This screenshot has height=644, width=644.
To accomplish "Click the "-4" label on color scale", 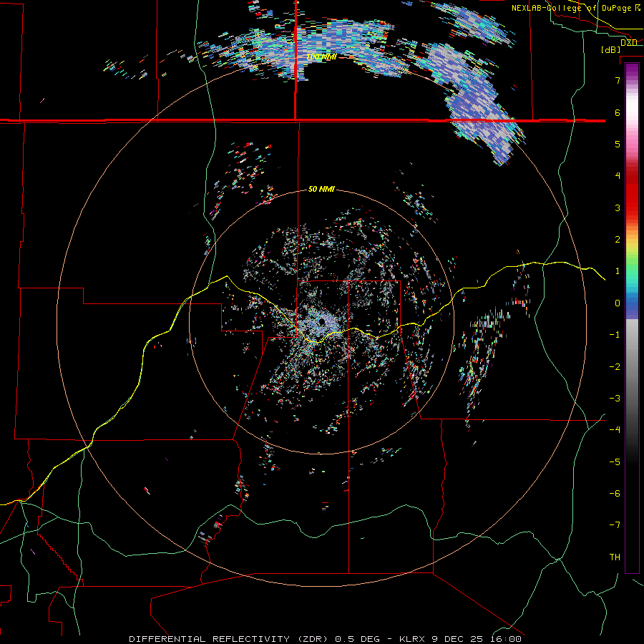I will 615,430.
